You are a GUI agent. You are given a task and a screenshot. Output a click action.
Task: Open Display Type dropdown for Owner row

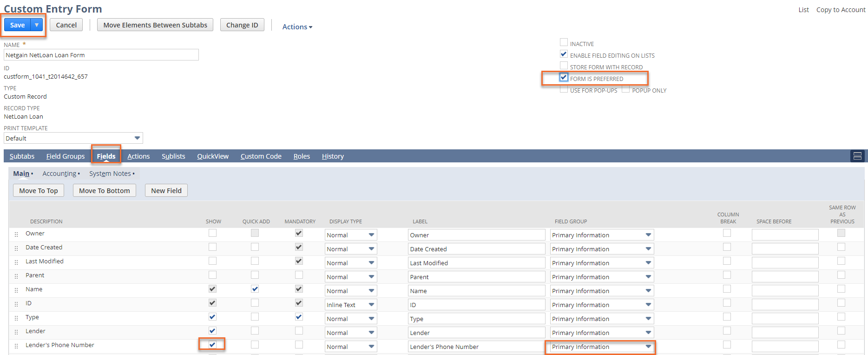351,235
